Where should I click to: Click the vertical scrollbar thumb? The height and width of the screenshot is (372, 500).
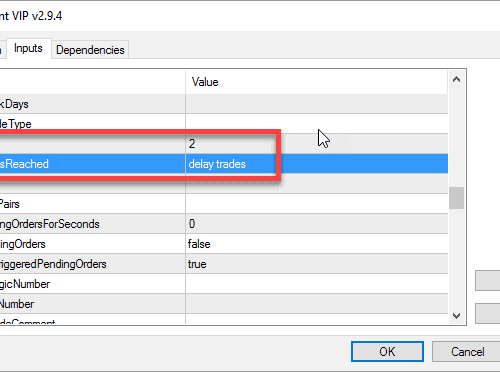[x=456, y=198]
